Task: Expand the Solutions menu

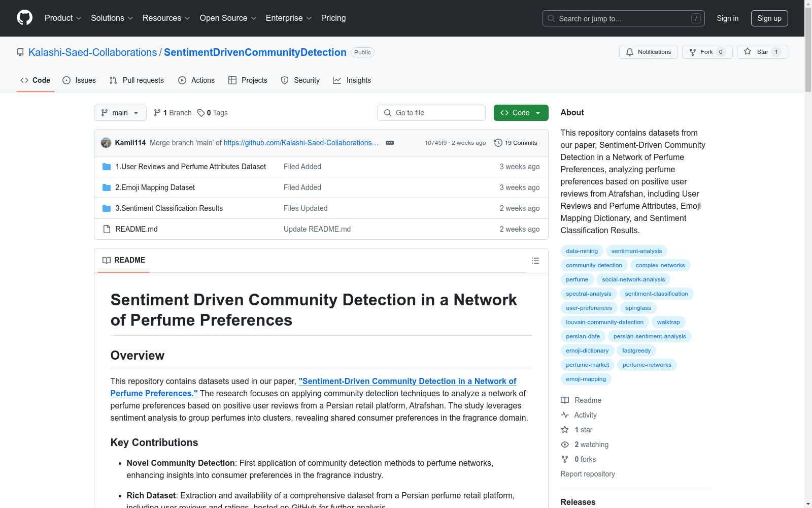Action: 112,18
